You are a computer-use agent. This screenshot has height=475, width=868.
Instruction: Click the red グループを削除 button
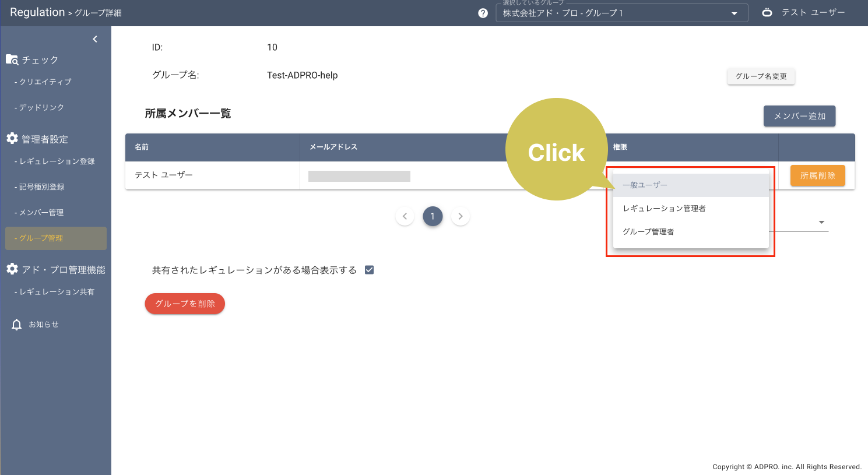(185, 304)
